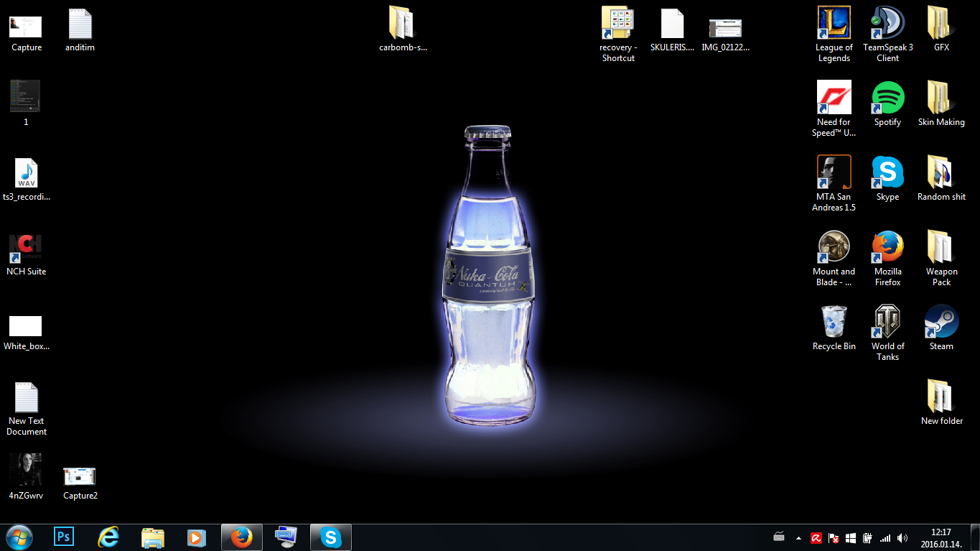Select the Mount and Blade shortcut
The image size is (980, 551).
(834, 259)
